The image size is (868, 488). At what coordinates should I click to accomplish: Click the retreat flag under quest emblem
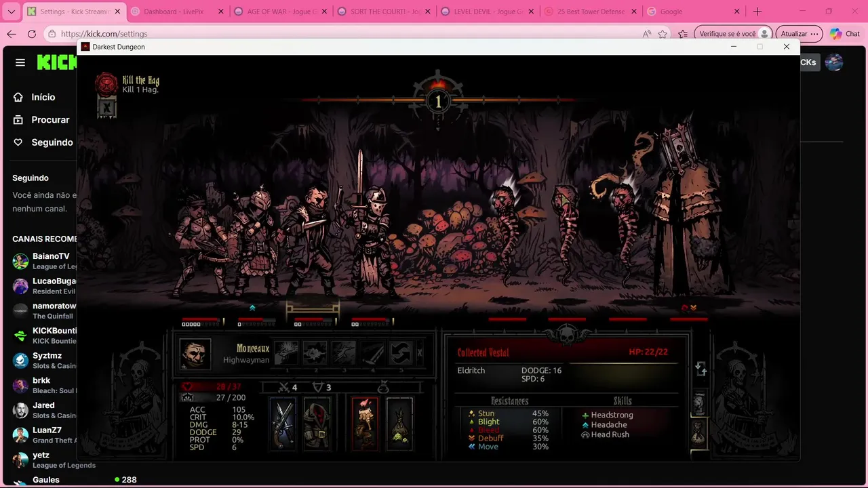pos(106,107)
